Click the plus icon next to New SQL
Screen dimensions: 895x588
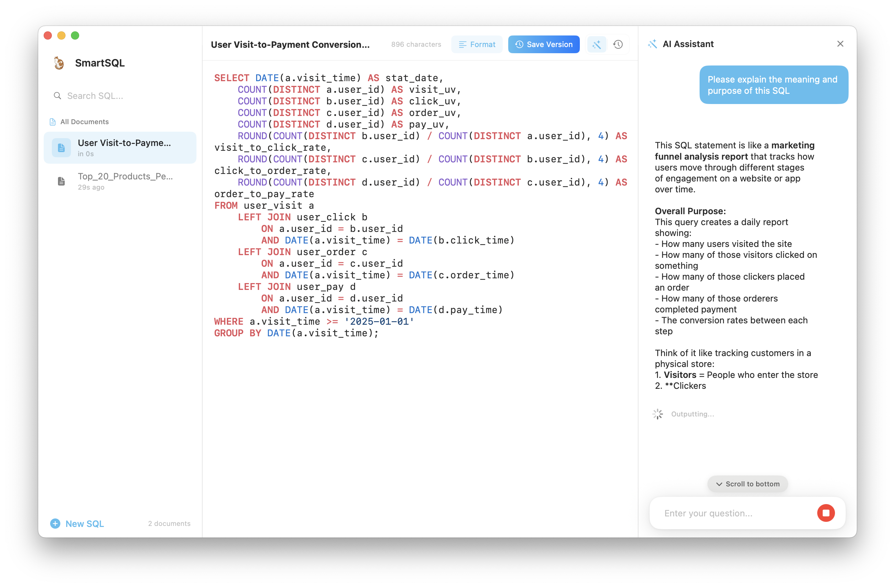pos(55,523)
